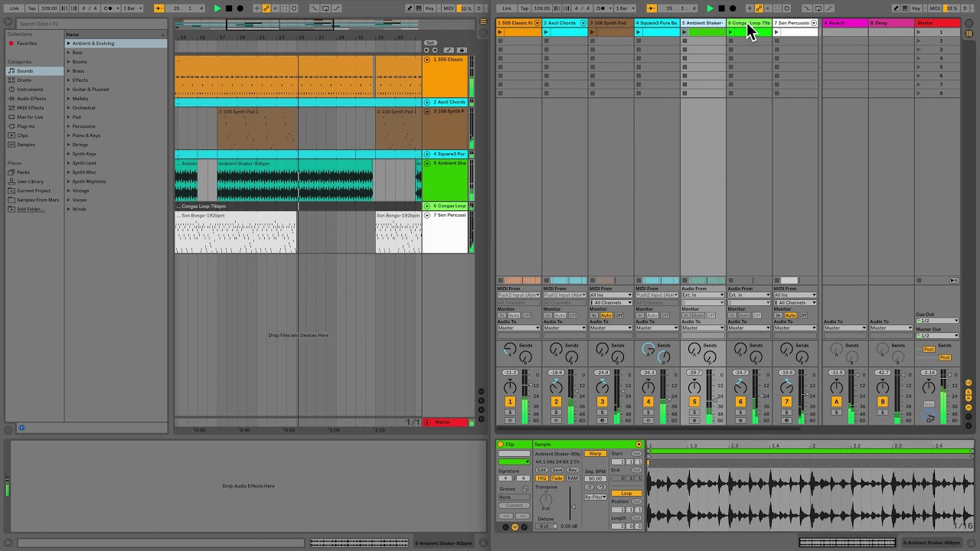Open track 1 Audio To Master dropdown
This screenshot has width=980, height=551.
(x=519, y=328)
